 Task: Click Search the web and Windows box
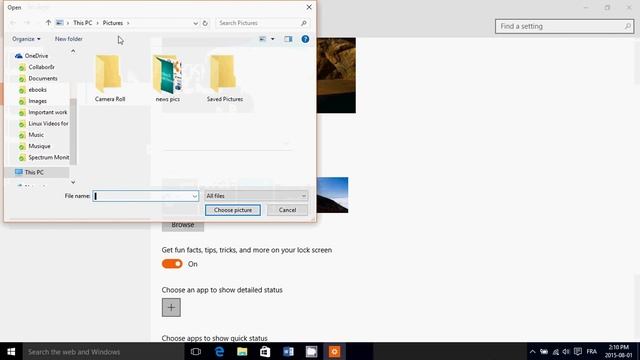pos(103,351)
